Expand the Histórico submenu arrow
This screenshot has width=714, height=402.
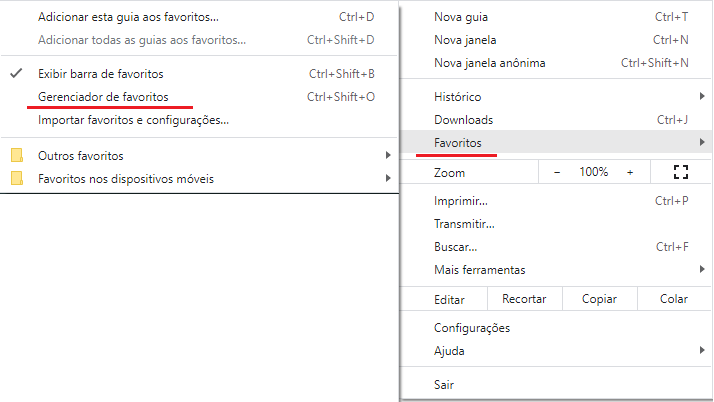coord(702,96)
